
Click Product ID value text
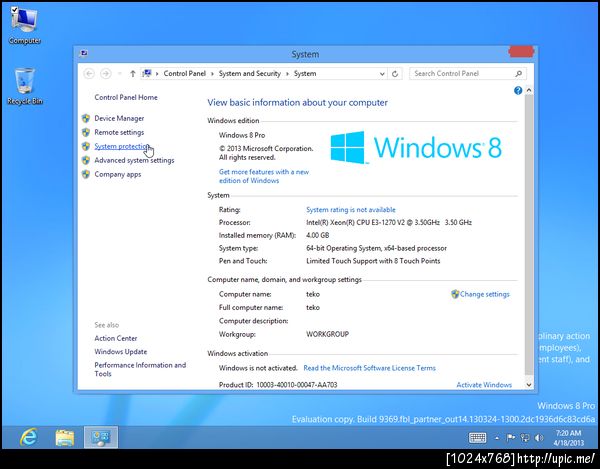point(297,385)
